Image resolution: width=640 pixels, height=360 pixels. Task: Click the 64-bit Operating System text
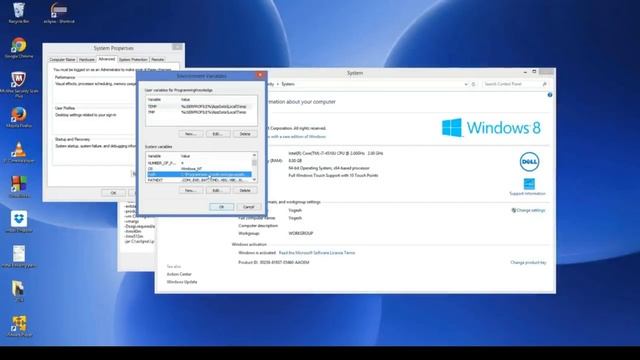tap(329, 168)
